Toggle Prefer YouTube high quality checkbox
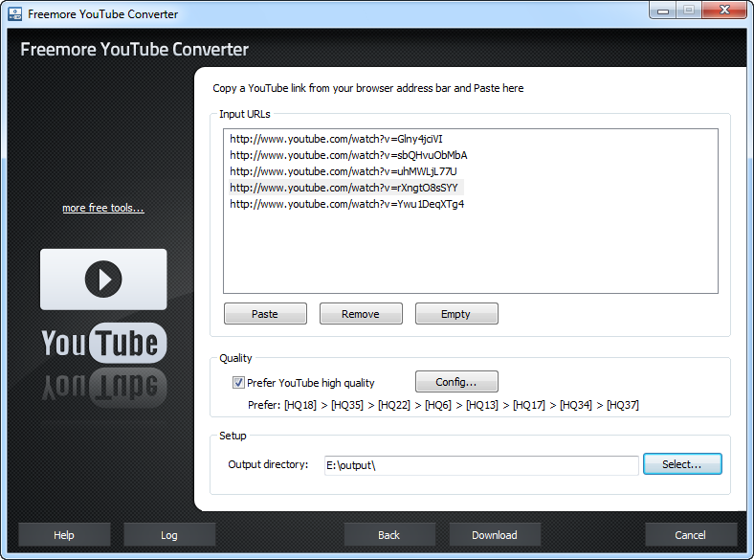Screen dimensions: 754x560 point(238,383)
